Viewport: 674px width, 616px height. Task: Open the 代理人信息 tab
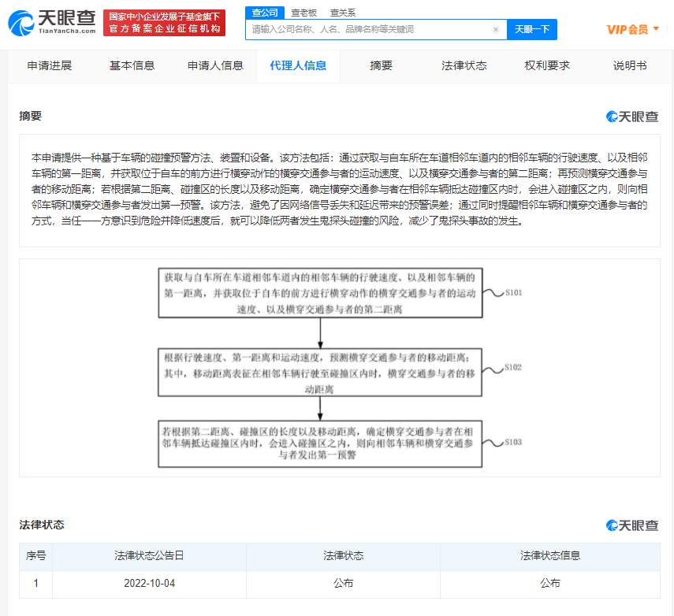click(x=298, y=65)
